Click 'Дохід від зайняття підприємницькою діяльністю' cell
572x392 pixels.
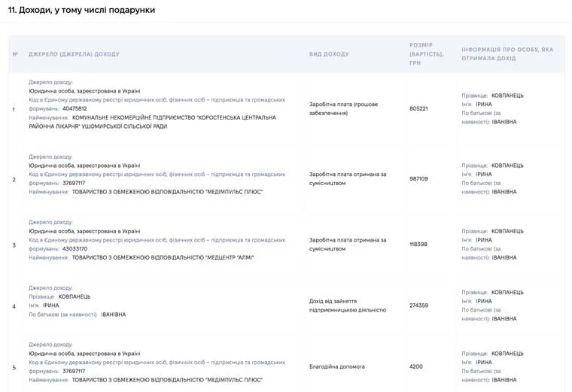(x=348, y=305)
